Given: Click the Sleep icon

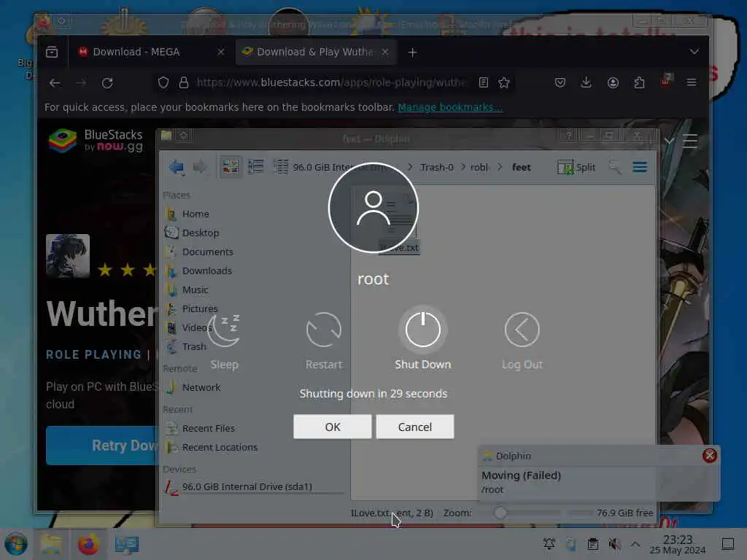Looking at the screenshot, I should [x=225, y=330].
